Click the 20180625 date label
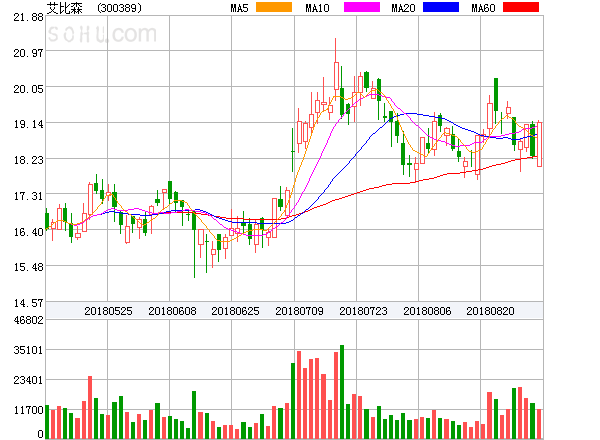This screenshot has width=600, height=440. click(235, 311)
